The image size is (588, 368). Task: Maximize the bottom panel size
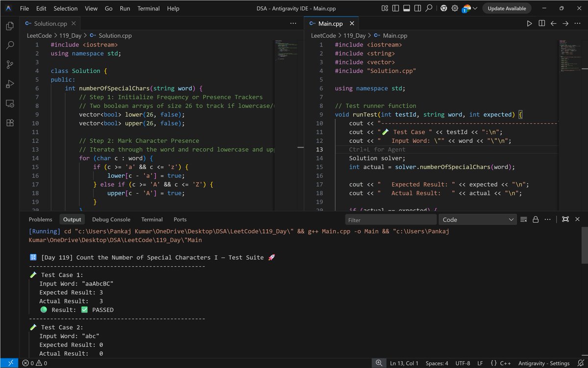coord(565,219)
